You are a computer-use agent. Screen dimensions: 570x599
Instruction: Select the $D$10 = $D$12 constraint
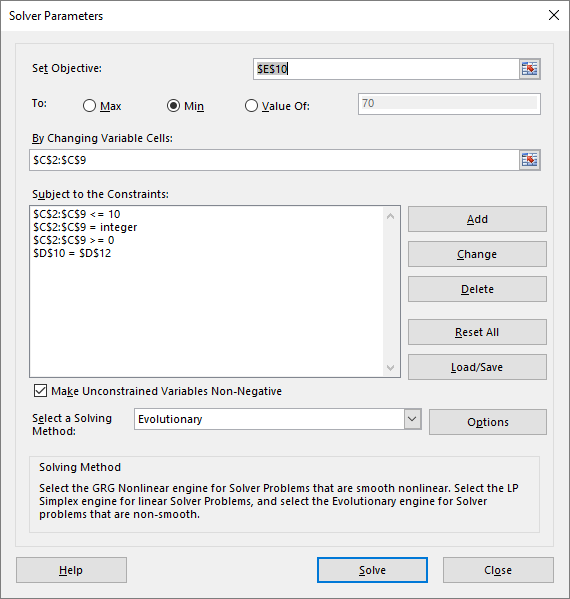72,253
